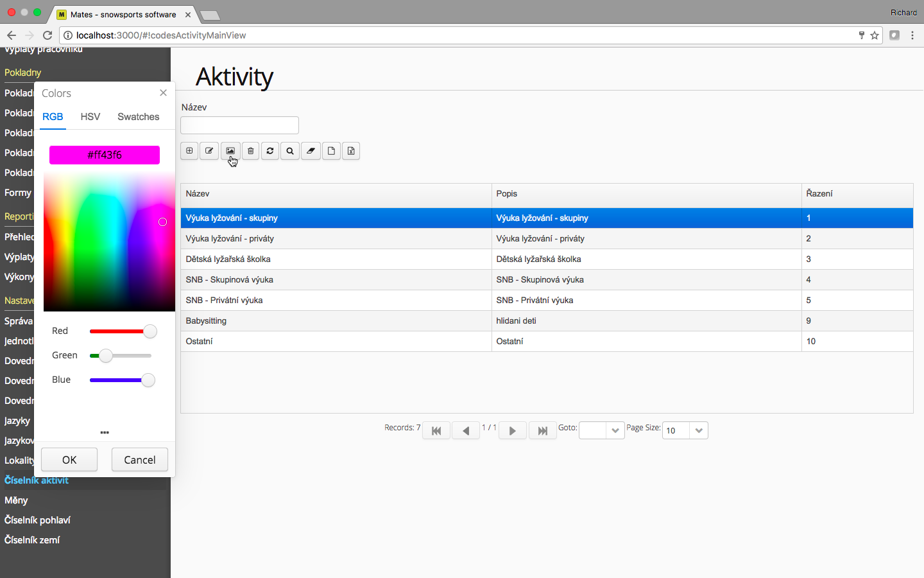The width and height of the screenshot is (924, 578).
Task: Open Měny in sidebar
Action: tap(16, 500)
